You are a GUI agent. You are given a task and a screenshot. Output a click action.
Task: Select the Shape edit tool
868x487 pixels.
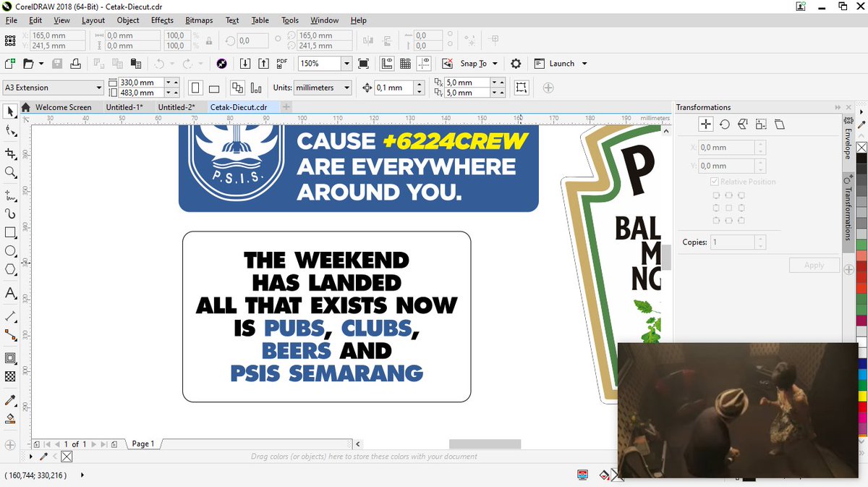click(10, 132)
